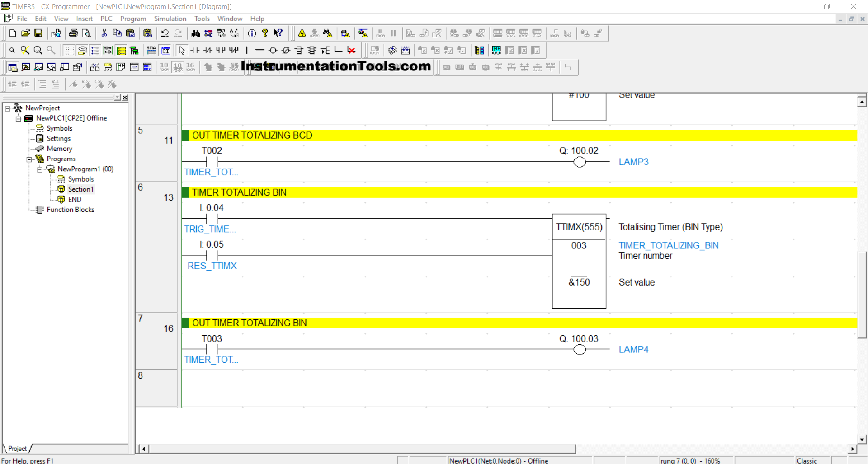Image resolution: width=868 pixels, height=464 pixels.
Task: Click the Work Online warning-triangle icon
Action: coord(302,33)
